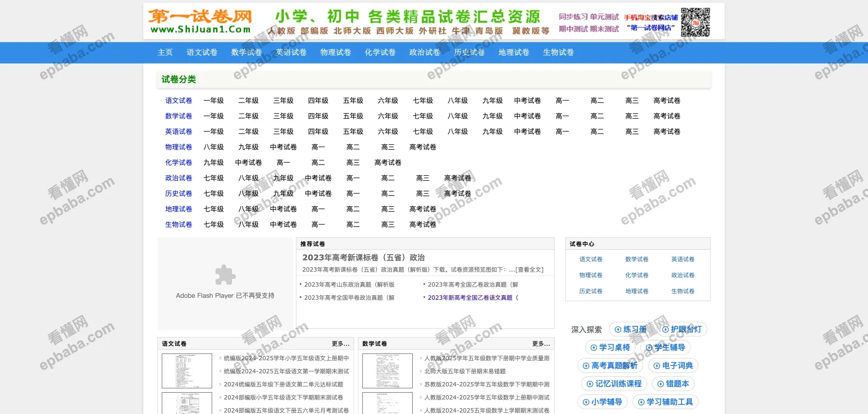
Task: Open 化学试卷 in the blue navigation bar
Action: [x=380, y=52]
